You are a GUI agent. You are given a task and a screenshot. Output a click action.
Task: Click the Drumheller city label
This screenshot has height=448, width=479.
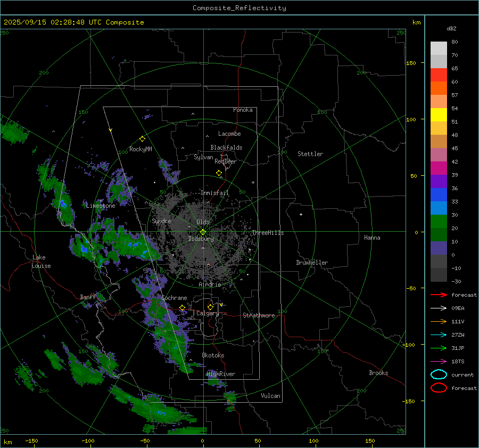click(312, 263)
